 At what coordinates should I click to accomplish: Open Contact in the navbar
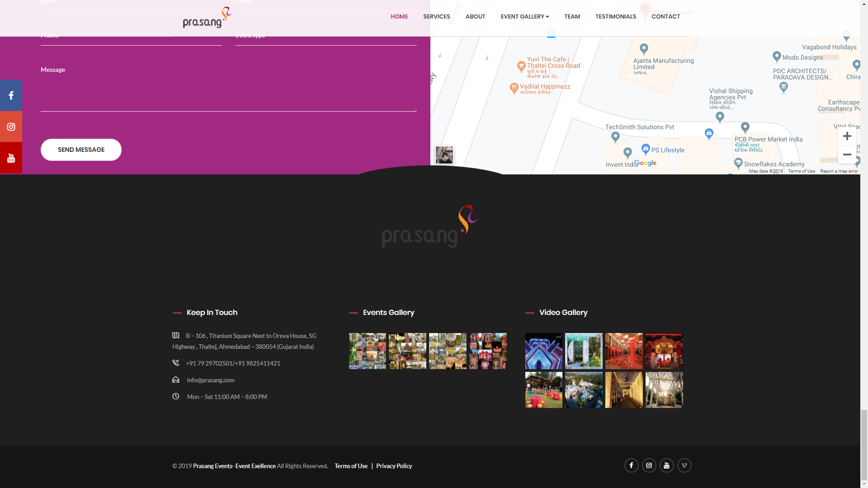click(665, 16)
